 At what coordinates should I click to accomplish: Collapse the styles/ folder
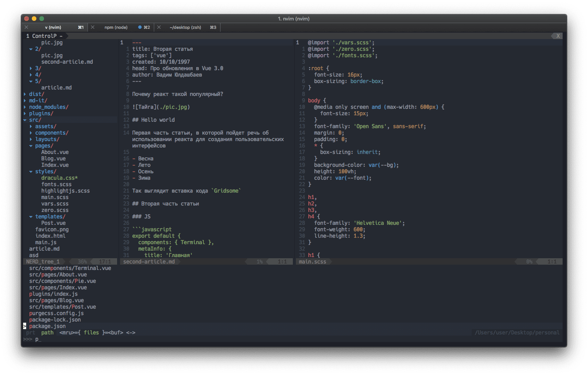click(31, 171)
